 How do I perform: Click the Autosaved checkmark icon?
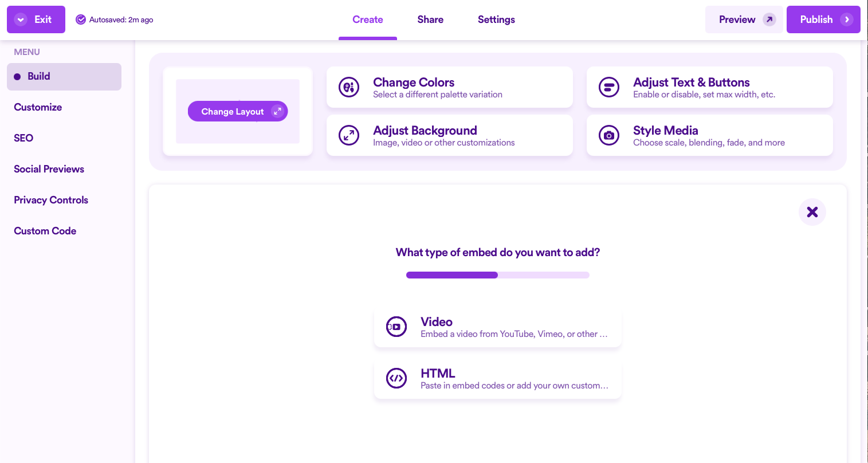81,19
